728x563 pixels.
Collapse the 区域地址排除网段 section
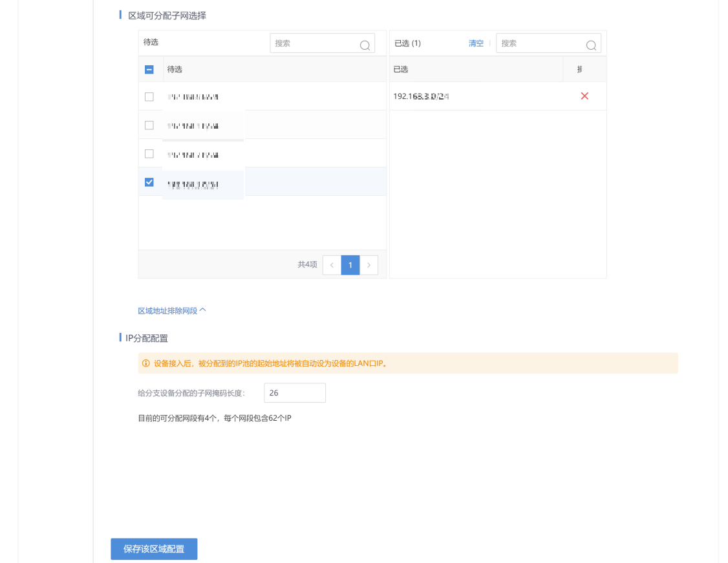(172, 311)
